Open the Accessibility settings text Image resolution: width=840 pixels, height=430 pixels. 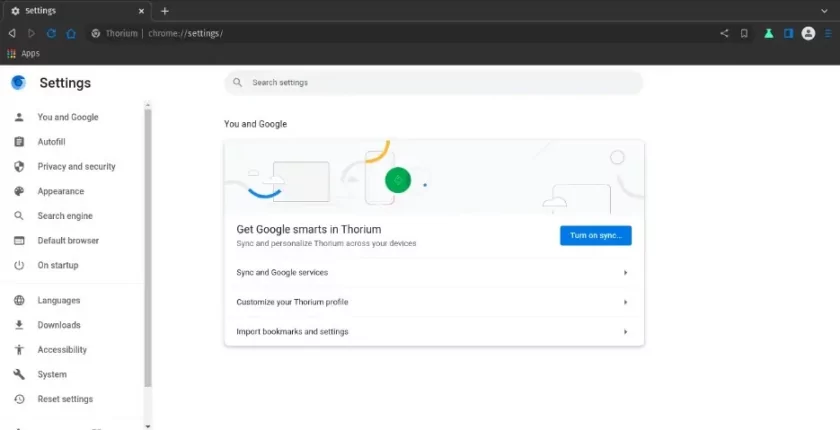(62, 350)
